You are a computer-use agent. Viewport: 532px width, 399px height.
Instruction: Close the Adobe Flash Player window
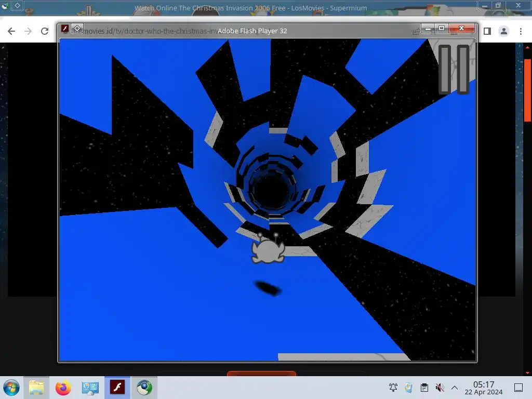pos(461,29)
